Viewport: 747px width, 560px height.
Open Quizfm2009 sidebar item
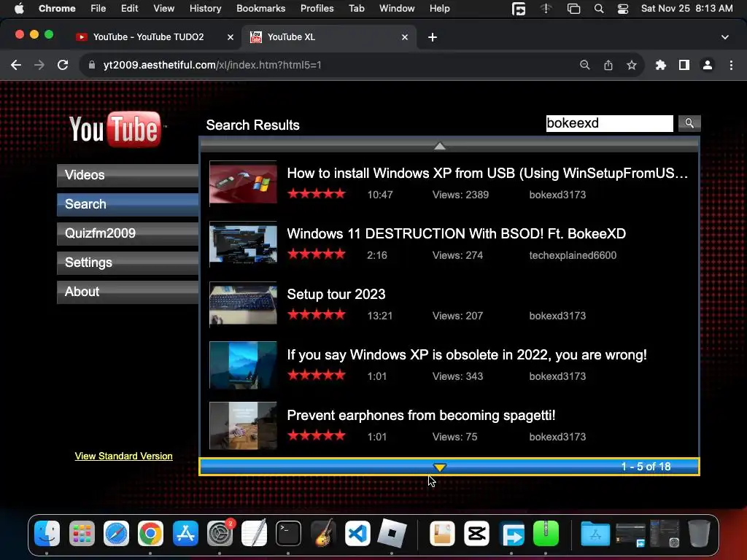click(x=128, y=233)
